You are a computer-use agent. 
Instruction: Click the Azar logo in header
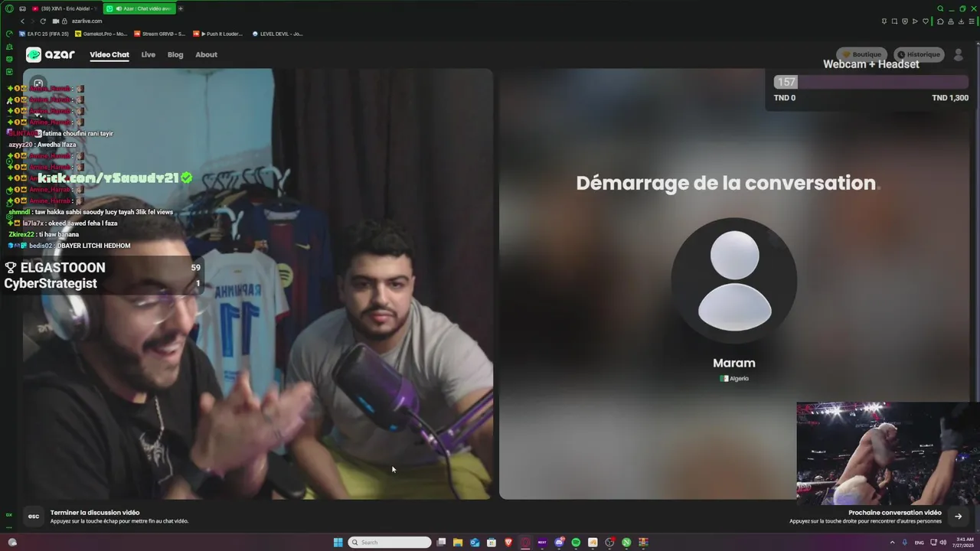tap(51, 54)
